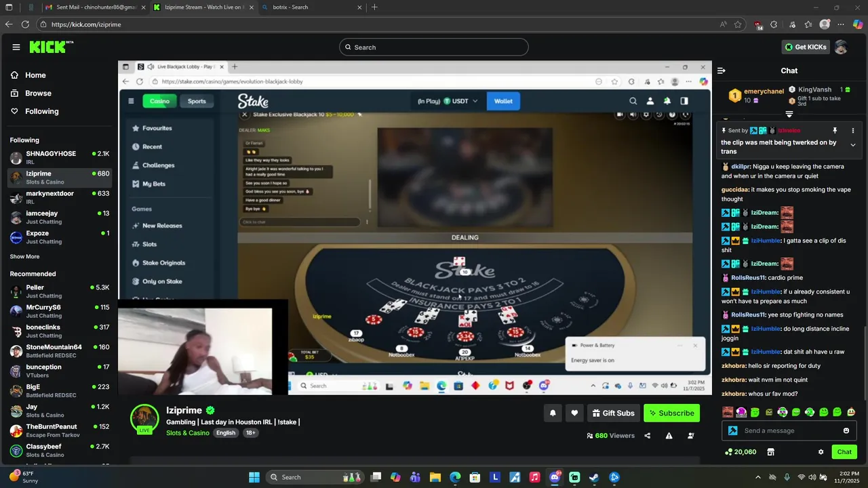Screen dimensions: 868x488
Task: Click the weather widget on taskbar
Action: (x=24, y=477)
